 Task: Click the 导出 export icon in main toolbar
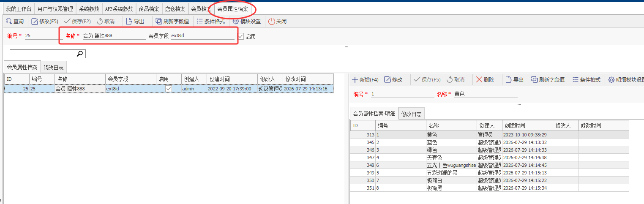[129, 21]
